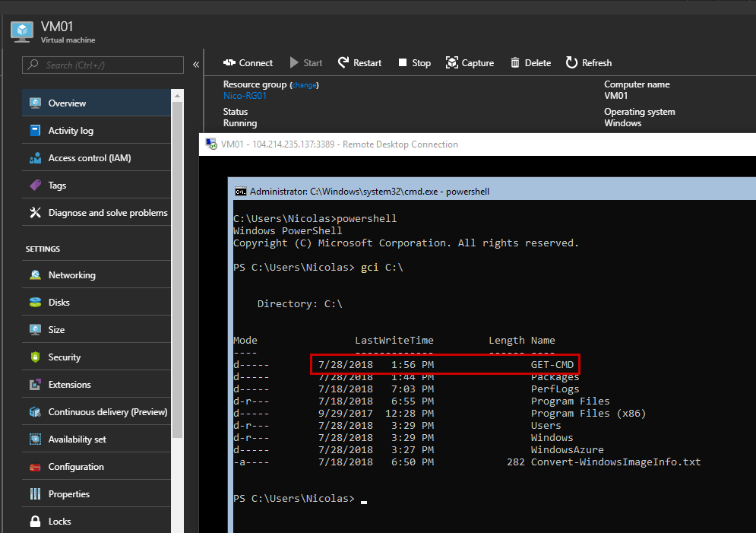This screenshot has height=533, width=756.
Task: Click the Restart circular arrow icon
Action: pos(343,62)
